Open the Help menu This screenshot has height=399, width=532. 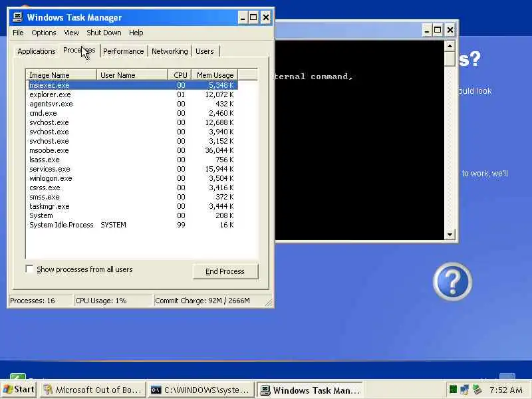pyautogui.click(x=136, y=33)
